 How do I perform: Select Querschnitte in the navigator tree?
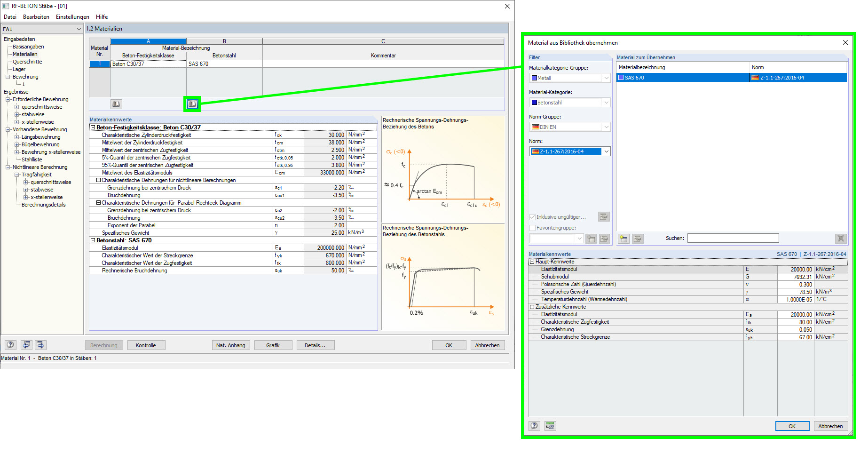(x=27, y=62)
